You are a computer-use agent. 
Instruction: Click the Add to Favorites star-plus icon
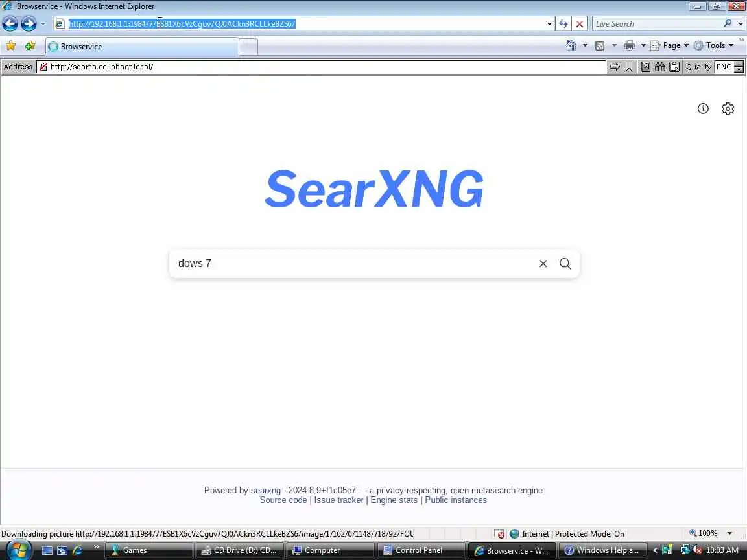coord(30,46)
